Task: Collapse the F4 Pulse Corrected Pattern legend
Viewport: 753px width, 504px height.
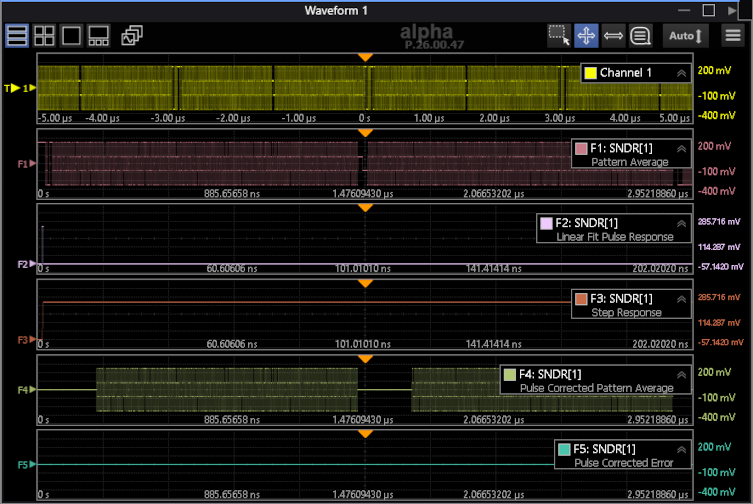Action: (681, 374)
